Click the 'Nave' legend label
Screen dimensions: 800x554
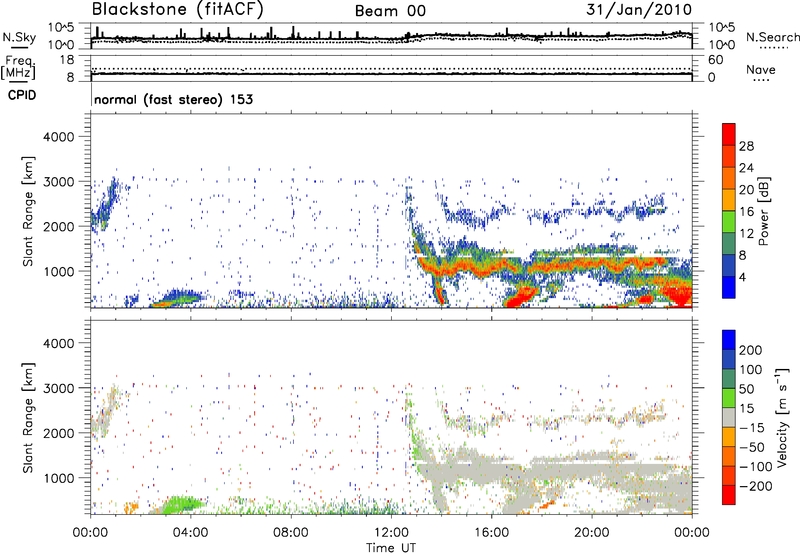tap(760, 70)
